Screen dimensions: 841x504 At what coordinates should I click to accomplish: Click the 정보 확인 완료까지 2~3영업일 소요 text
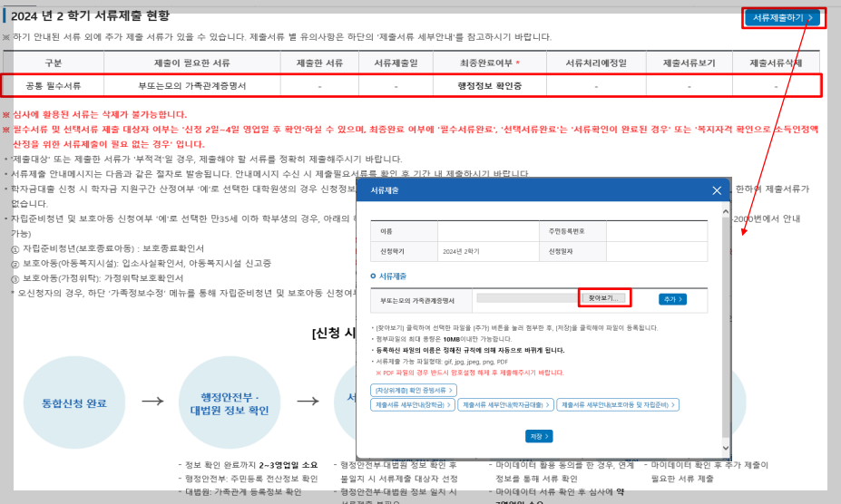pos(248,465)
